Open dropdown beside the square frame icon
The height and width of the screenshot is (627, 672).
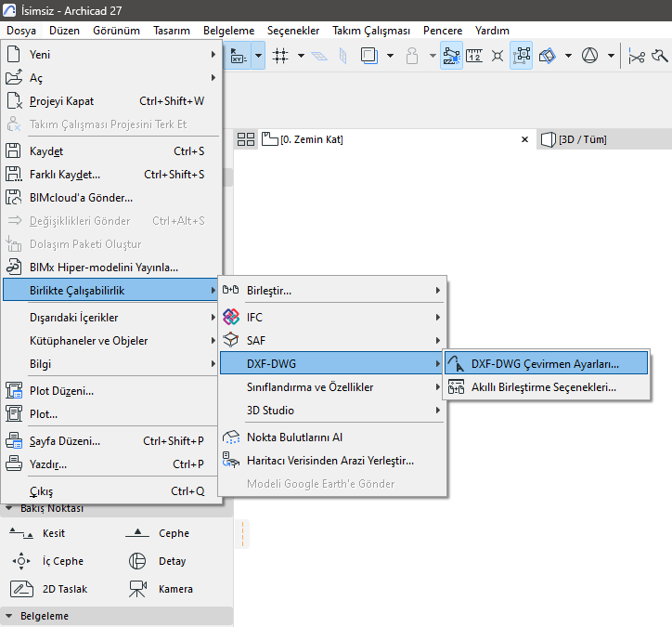point(390,56)
